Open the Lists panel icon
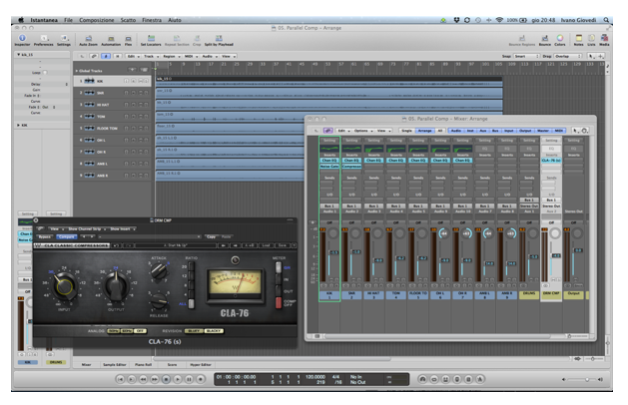 tap(592, 38)
